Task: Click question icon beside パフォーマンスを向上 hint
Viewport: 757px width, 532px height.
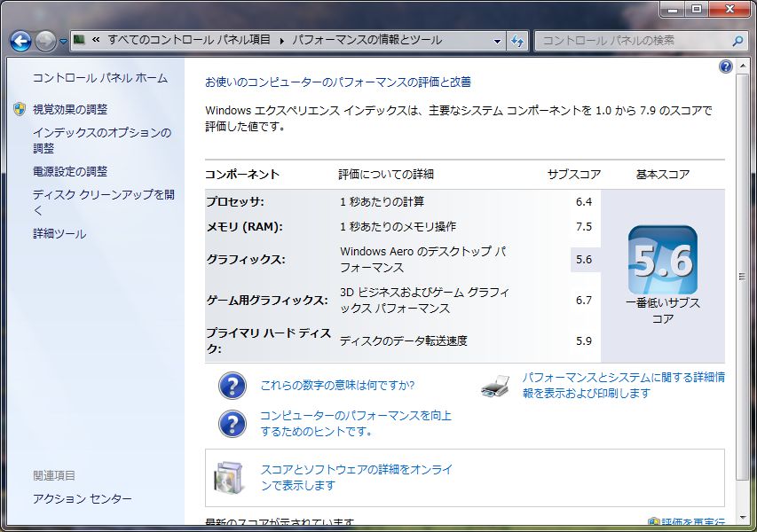Action: tap(233, 424)
